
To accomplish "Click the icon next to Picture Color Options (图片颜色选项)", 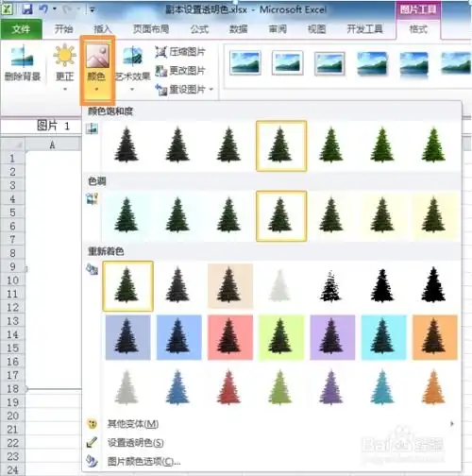I will coord(92,461).
